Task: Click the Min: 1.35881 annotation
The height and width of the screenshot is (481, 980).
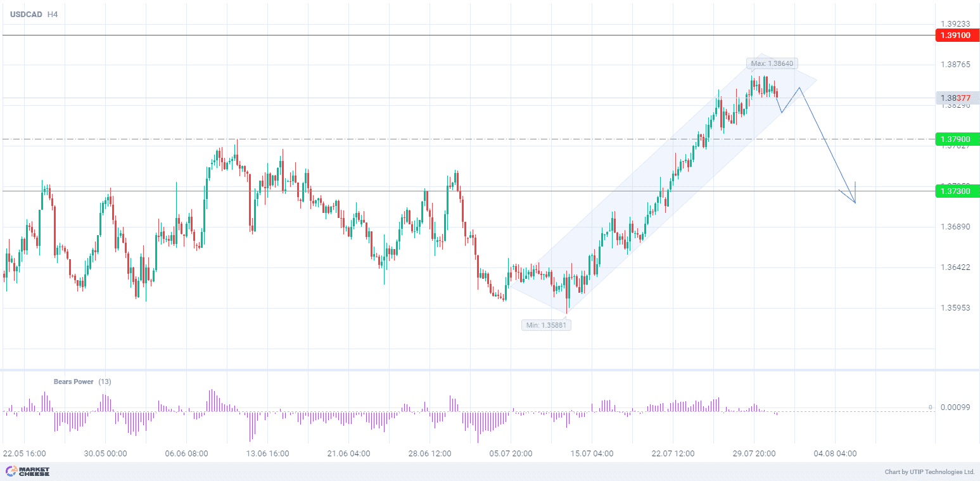Action: pyautogui.click(x=547, y=325)
